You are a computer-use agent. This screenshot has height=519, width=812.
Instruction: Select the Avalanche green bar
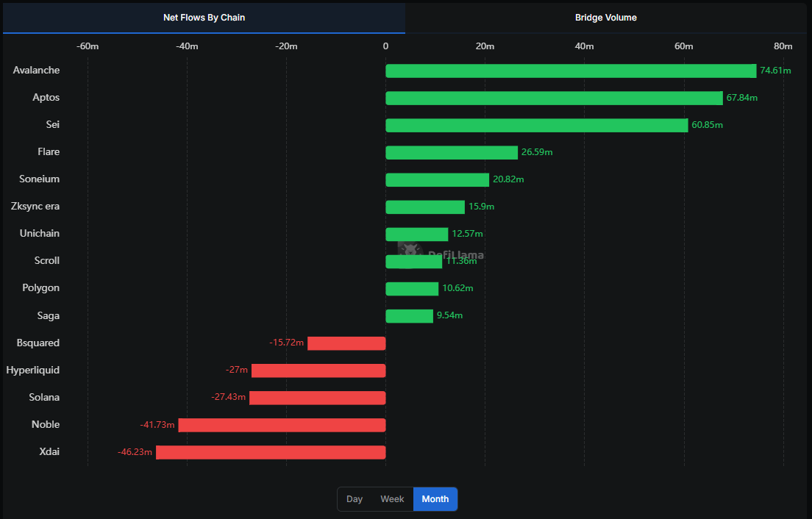(x=570, y=71)
